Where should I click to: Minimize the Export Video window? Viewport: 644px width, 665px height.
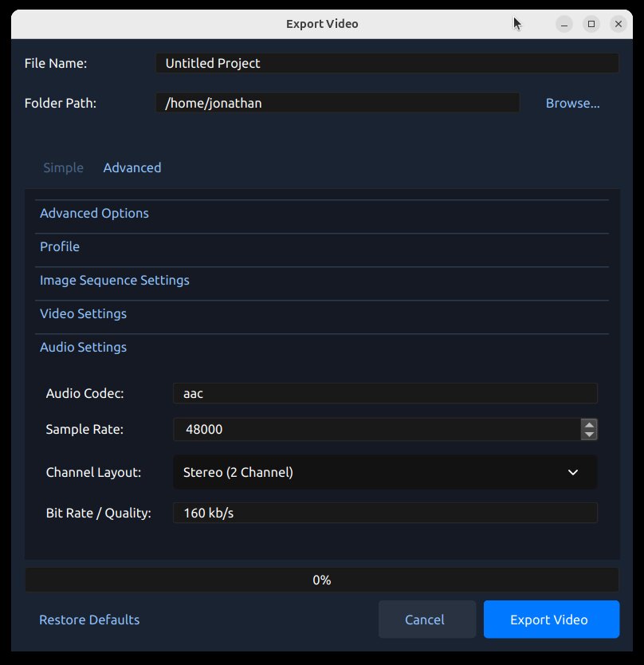pos(564,24)
